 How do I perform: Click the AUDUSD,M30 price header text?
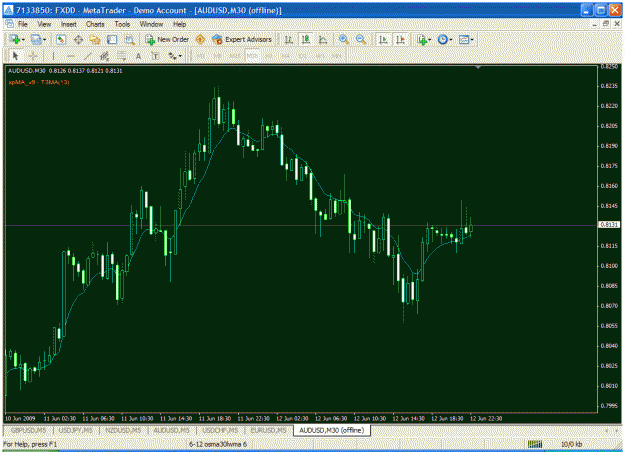pyautogui.click(x=65, y=71)
